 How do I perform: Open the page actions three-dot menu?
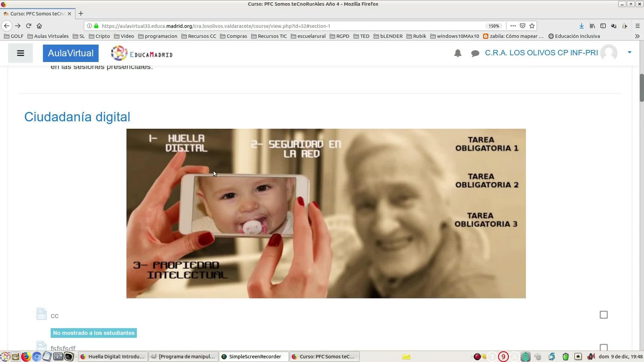pyautogui.click(x=513, y=26)
